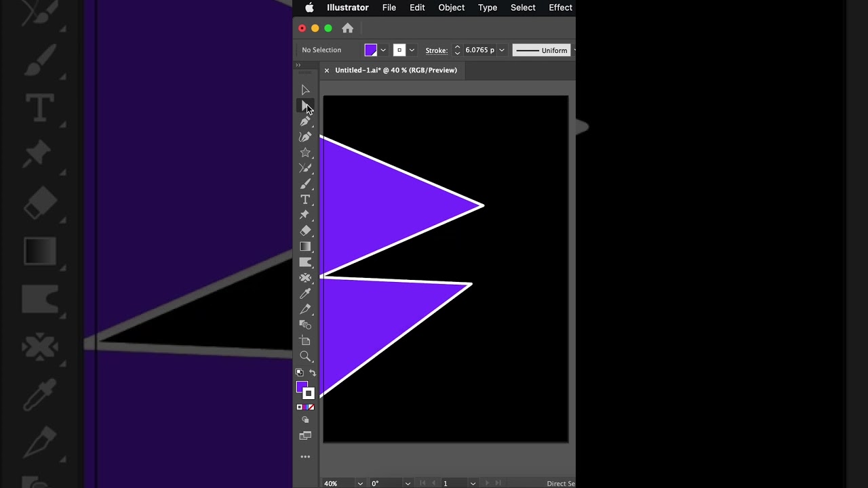Set paint type to None
868x488 pixels.
(x=311, y=407)
